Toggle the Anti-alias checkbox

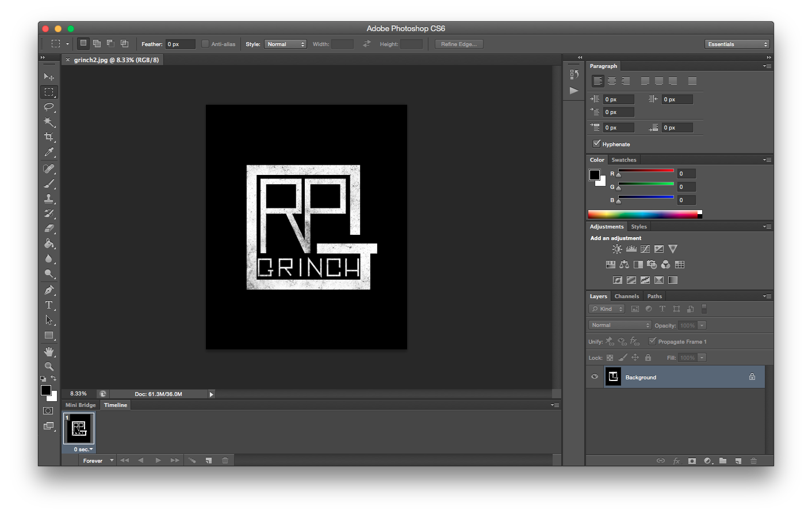coord(205,44)
